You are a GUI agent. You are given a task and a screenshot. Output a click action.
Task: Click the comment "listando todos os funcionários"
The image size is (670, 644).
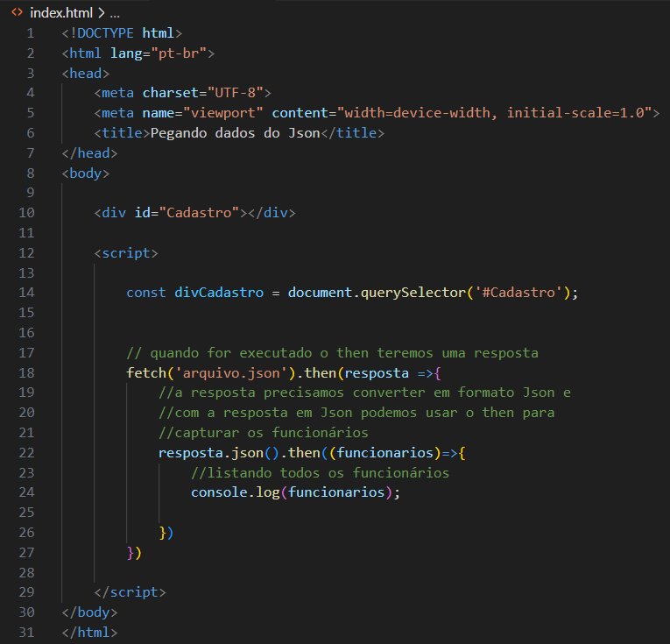click(320, 472)
